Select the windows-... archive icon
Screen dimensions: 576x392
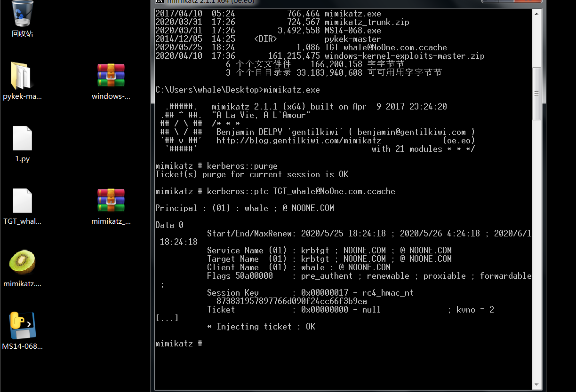pos(111,81)
